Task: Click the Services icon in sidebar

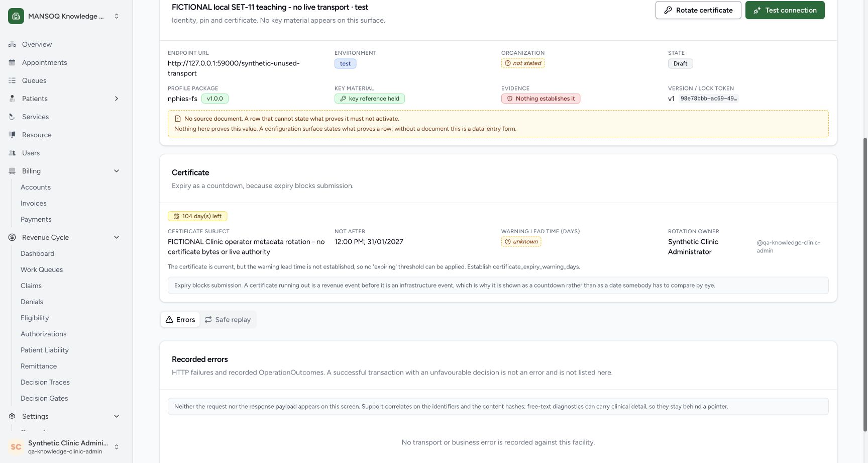Action: pyautogui.click(x=12, y=117)
